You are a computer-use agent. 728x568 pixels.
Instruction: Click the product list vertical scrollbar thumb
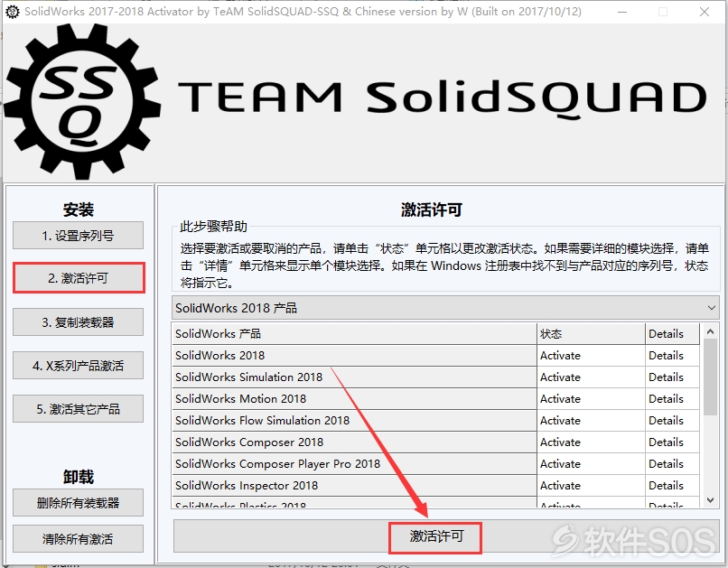click(x=710, y=377)
